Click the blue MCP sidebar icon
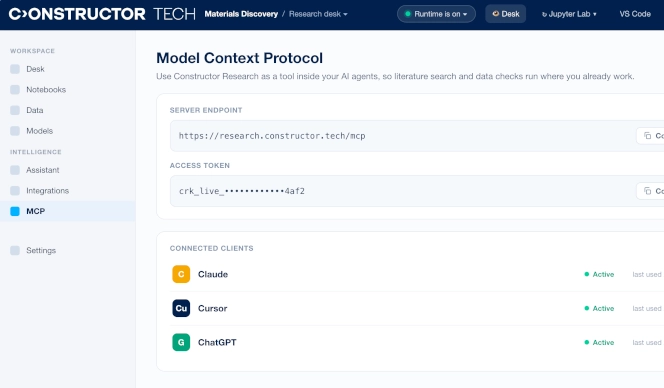 tap(15, 211)
